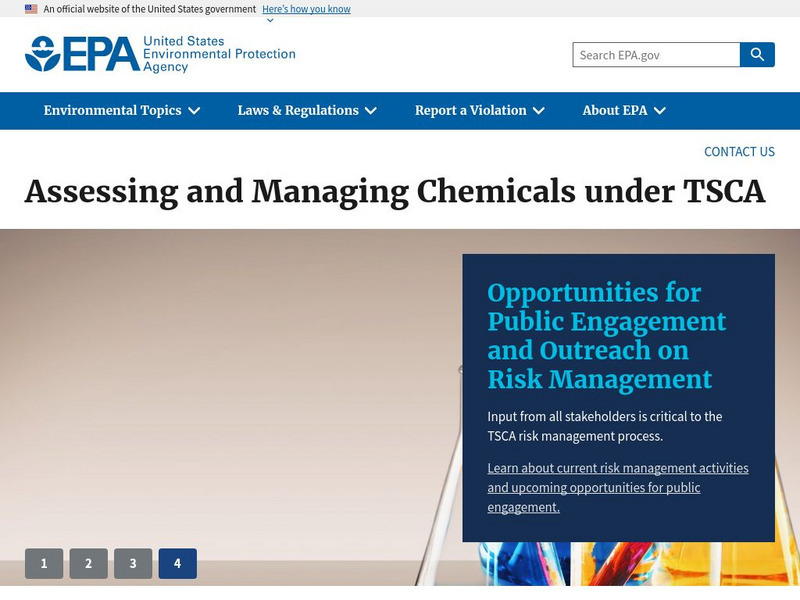Click the search magnifier button
800x600 pixels.
(757, 55)
